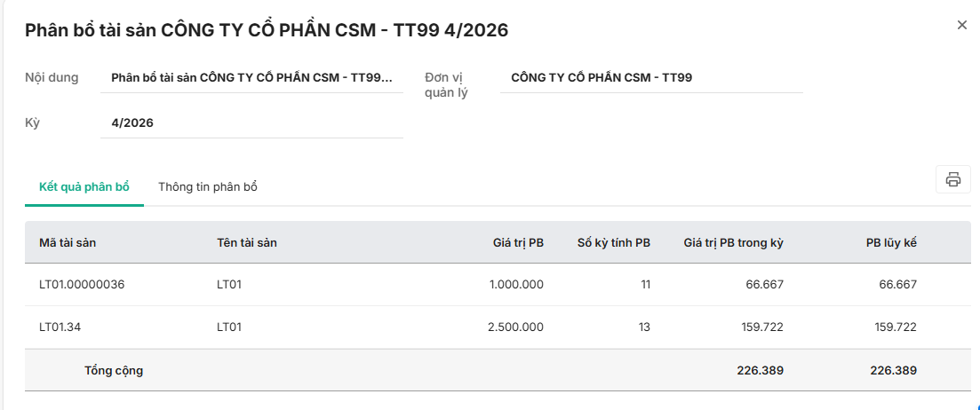Select asset row LT01.34
The width and height of the screenshot is (980, 410).
point(61,327)
